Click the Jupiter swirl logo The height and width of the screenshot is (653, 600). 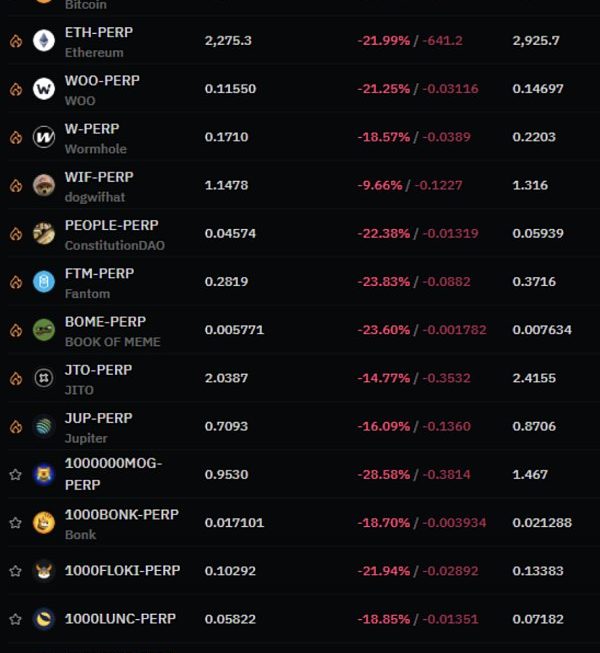click(44, 426)
